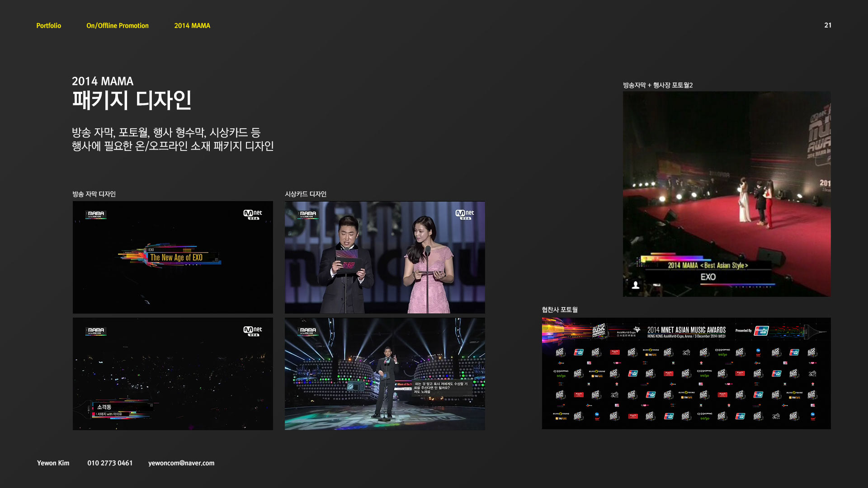
Task: Click Mnet logo in 소격동 thumbnail
Action: click(x=252, y=331)
